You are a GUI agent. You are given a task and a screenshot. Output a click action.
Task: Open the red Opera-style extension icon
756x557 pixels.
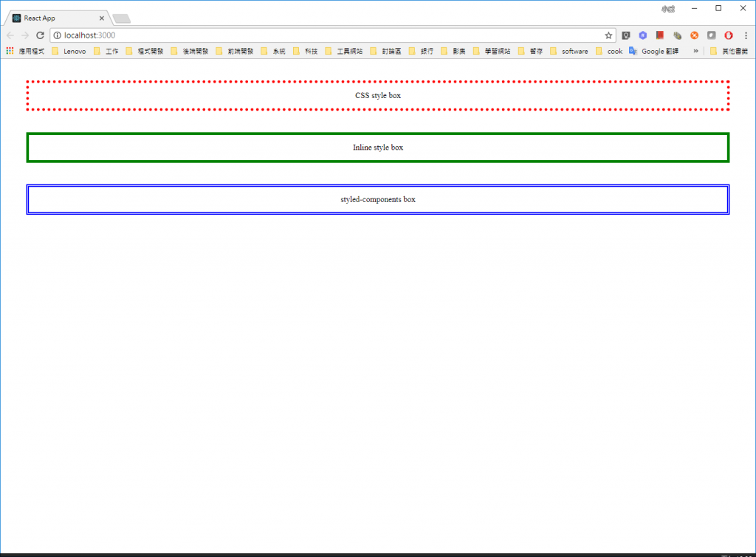click(729, 35)
